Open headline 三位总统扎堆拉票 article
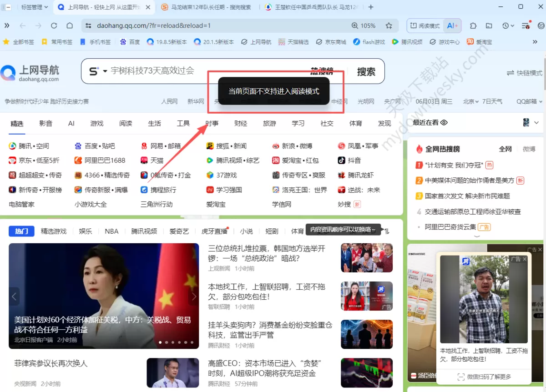The image size is (546, 392). pyautogui.click(x=267, y=253)
